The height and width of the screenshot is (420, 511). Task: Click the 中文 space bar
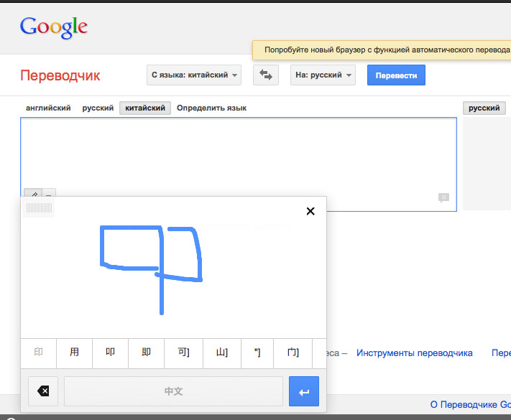173,391
